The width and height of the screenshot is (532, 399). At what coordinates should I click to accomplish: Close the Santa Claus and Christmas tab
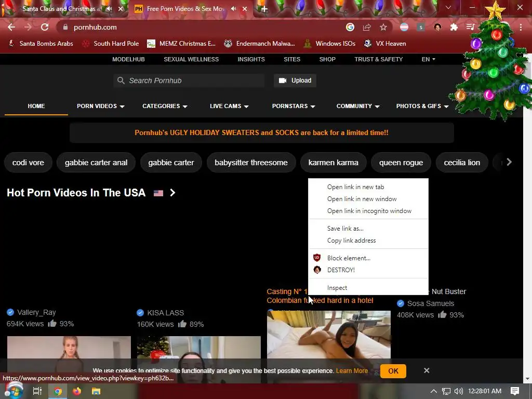click(121, 9)
